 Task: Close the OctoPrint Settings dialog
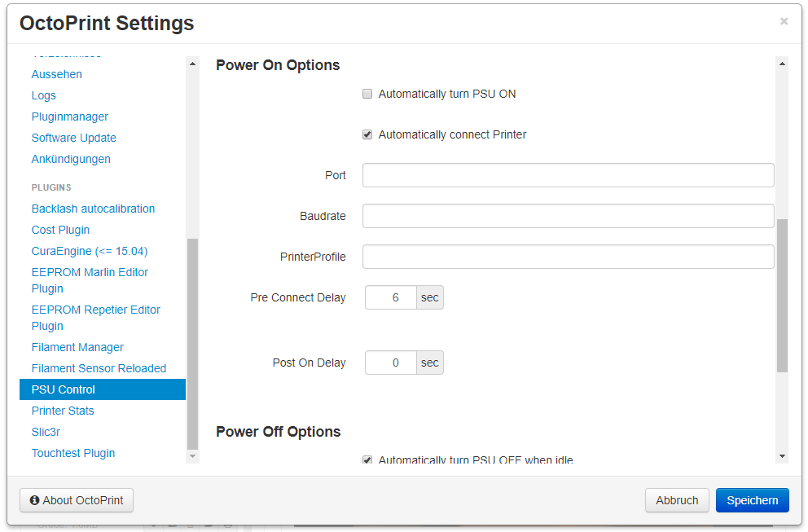click(x=784, y=21)
